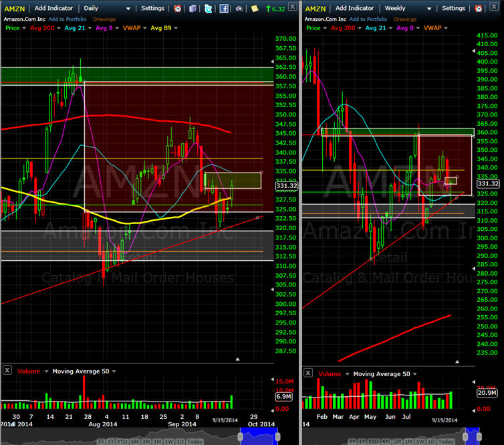Select 5Y range in Weekly chart
The height and width of the screenshot is (445, 504).
tap(353, 442)
